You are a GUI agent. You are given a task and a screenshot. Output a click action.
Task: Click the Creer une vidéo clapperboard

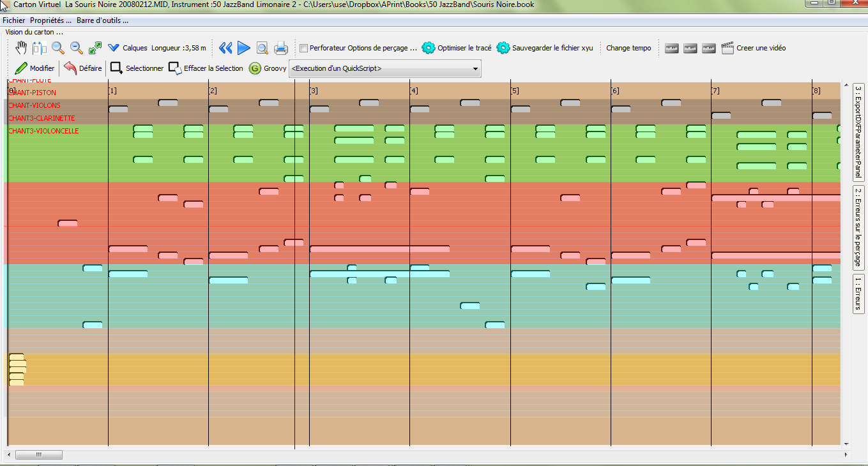[x=727, y=48]
